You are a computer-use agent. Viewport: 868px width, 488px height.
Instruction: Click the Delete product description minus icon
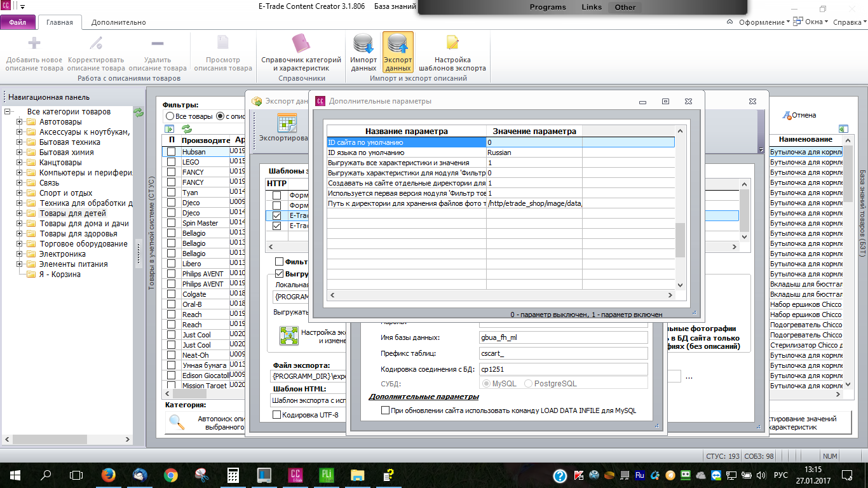(x=158, y=43)
